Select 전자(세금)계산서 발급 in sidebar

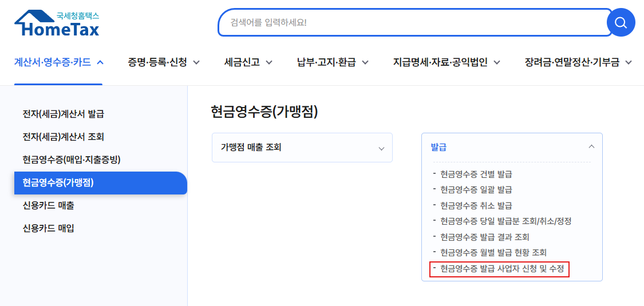pyautogui.click(x=63, y=114)
